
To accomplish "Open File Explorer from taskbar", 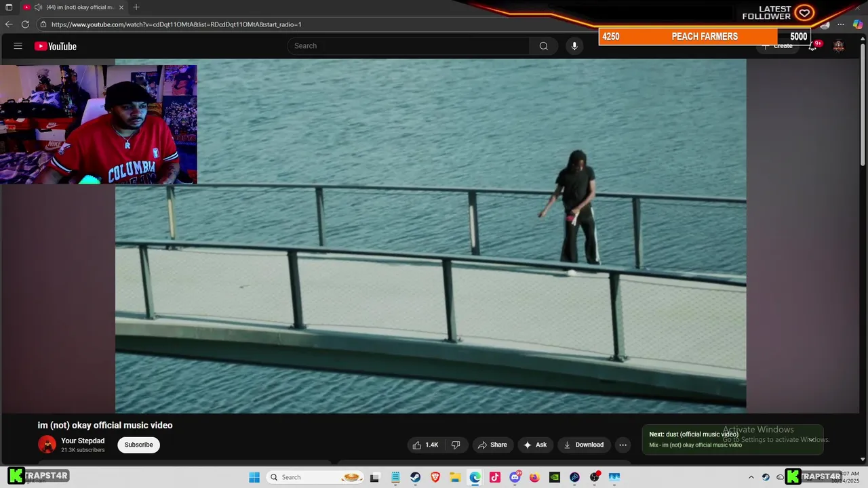I will [x=455, y=477].
